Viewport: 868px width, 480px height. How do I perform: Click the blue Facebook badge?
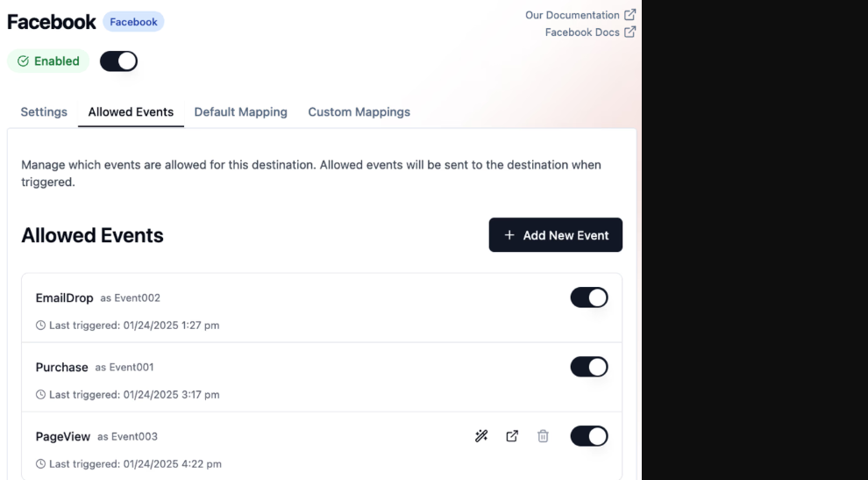click(133, 22)
